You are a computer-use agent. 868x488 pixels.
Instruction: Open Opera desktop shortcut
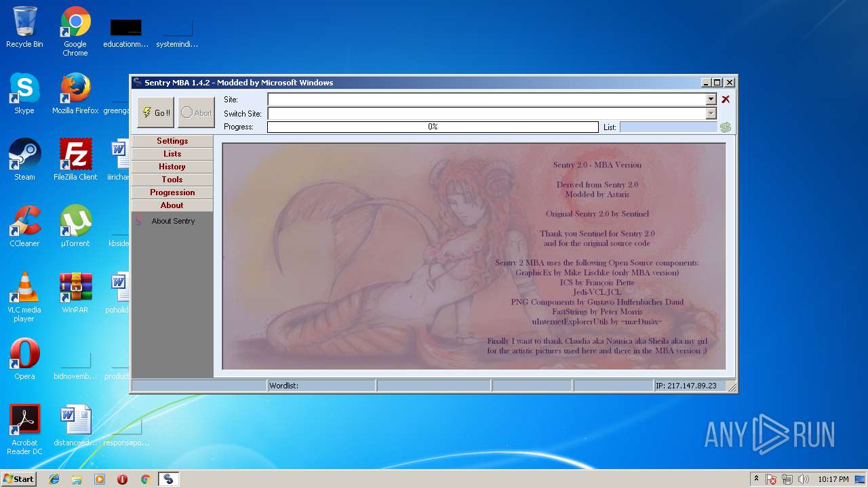coord(24,359)
